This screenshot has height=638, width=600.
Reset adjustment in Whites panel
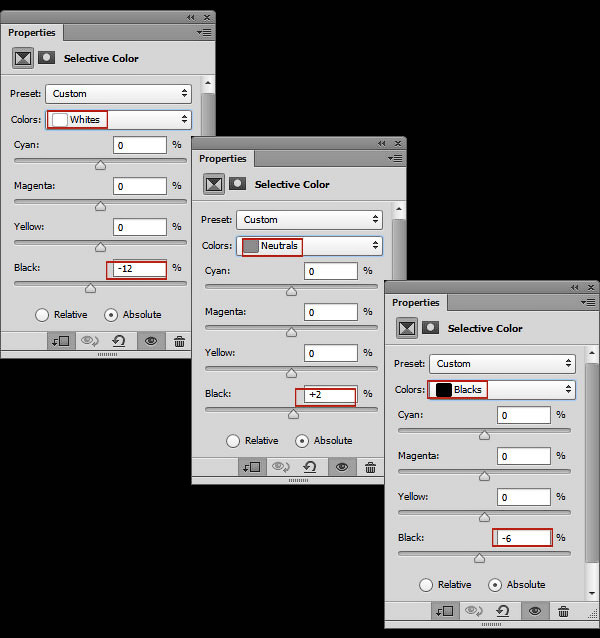pyautogui.click(x=118, y=341)
